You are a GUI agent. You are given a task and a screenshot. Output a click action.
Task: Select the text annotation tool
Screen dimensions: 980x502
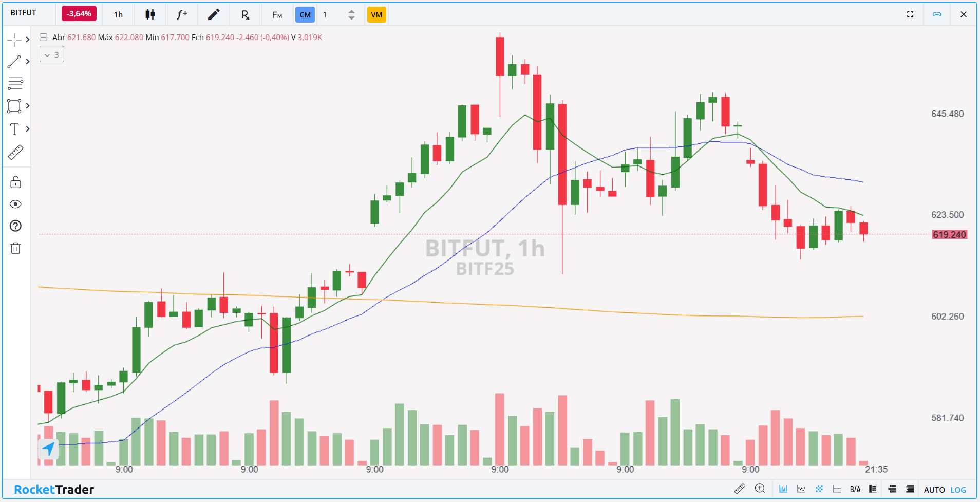(14, 129)
